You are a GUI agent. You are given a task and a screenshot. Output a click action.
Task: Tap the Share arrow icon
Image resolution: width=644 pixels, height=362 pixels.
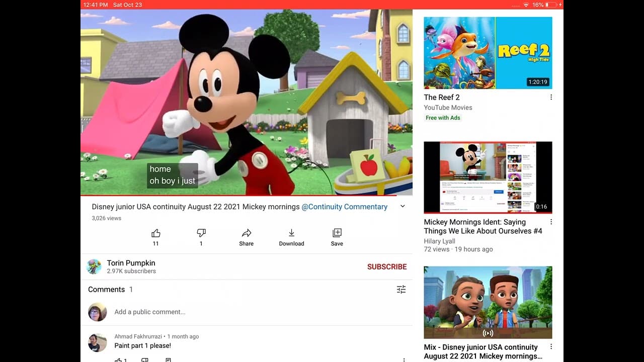(247, 233)
